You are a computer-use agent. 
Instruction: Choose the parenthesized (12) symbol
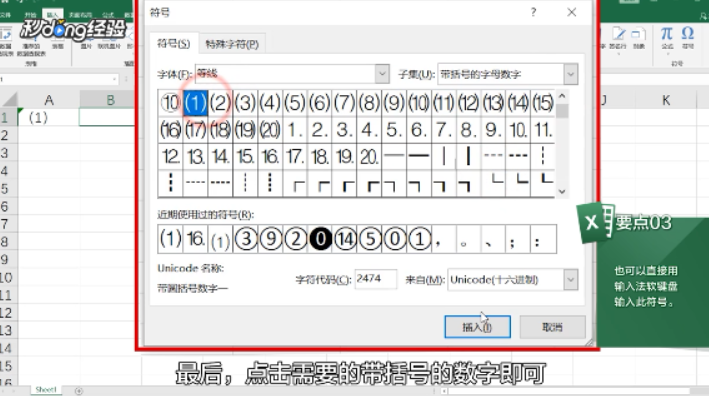(x=468, y=103)
